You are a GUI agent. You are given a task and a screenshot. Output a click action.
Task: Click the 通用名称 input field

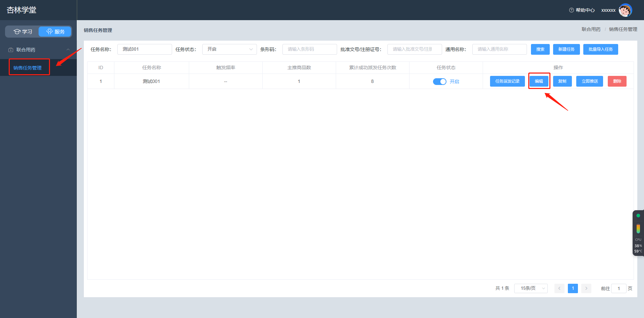point(499,49)
